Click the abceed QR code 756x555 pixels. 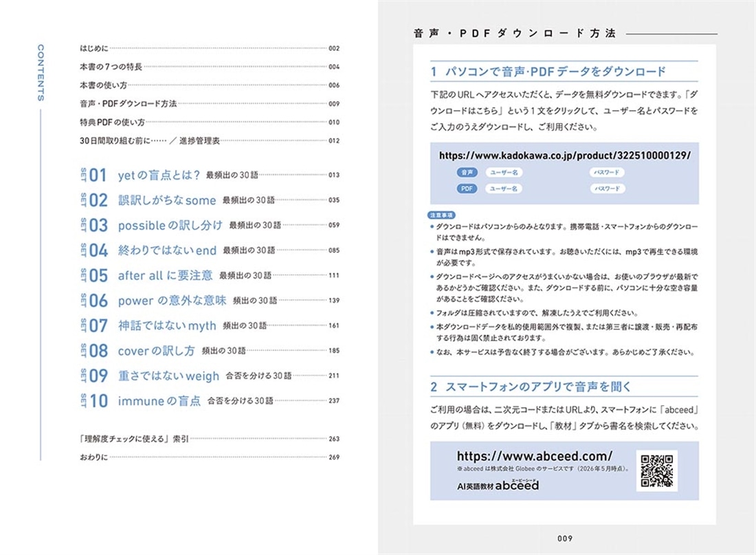656,470
